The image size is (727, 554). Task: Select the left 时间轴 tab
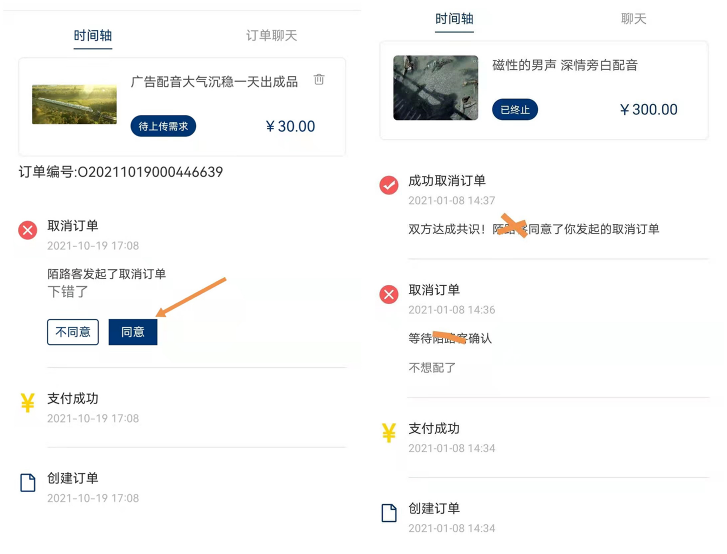point(93,36)
